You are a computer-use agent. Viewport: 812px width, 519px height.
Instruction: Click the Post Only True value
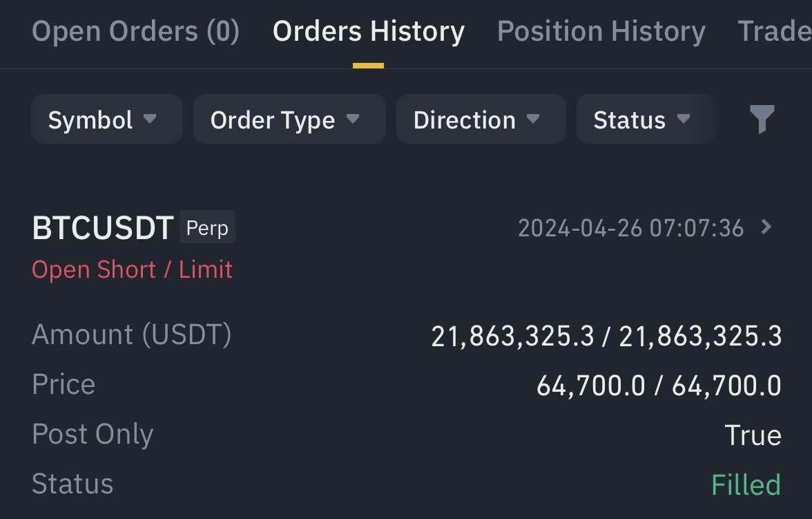pyautogui.click(x=753, y=435)
